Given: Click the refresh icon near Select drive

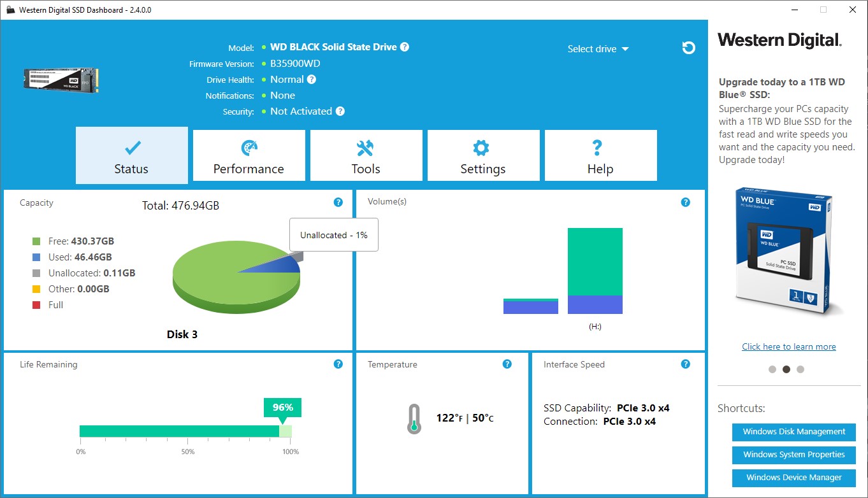Looking at the screenshot, I should click(x=688, y=48).
